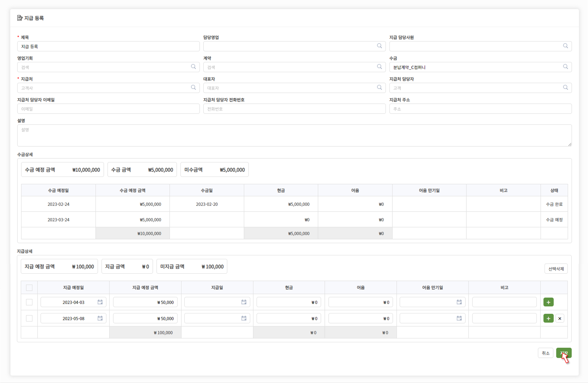Click the green 저장 button

click(x=564, y=353)
